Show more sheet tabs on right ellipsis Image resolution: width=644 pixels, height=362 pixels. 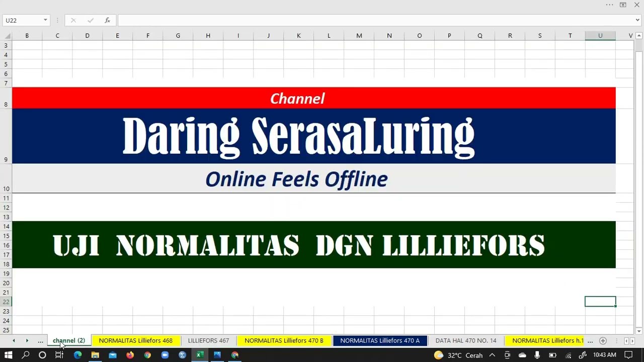coord(590,341)
